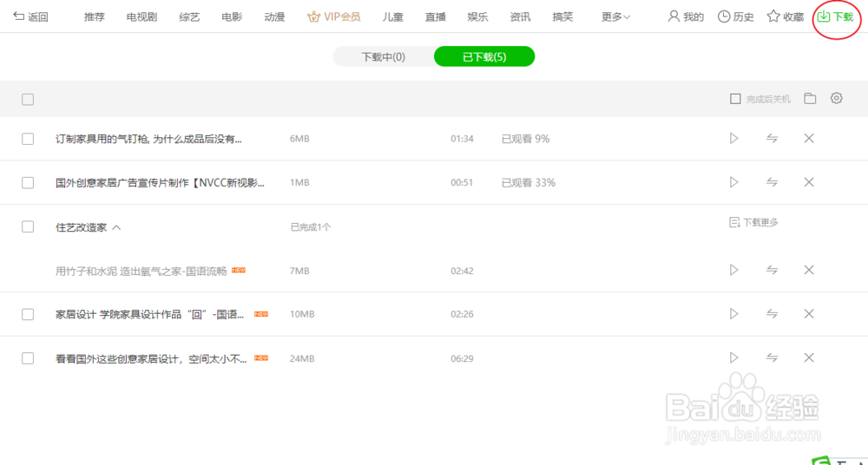The width and height of the screenshot is (868, 465).
Task: Click transfer icon for 用竹子和水泥 row
Action: point(773,270)
